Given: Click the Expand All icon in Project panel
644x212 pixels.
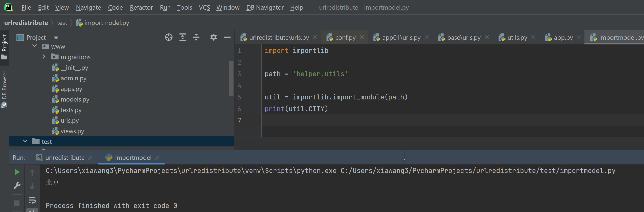Looking at the screenshot, I should pyautogui.click(x=182, y=37).
